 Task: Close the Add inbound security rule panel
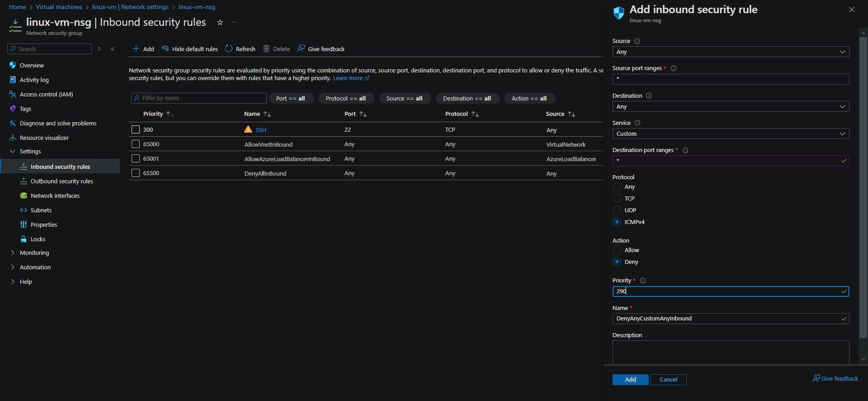coord(852,10)
